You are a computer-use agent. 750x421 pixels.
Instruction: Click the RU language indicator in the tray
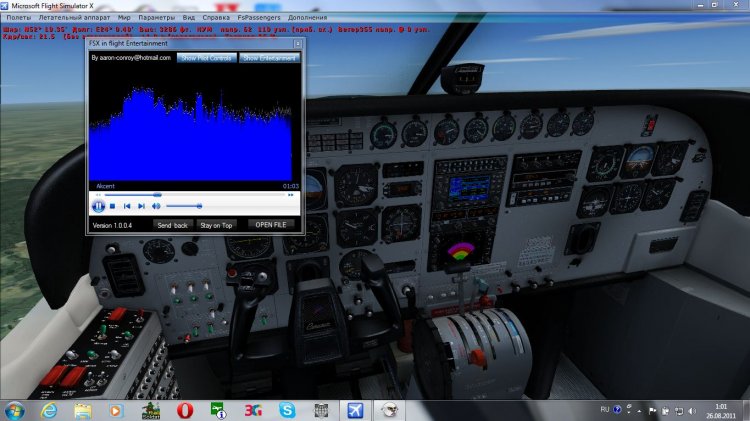[605, 410]
